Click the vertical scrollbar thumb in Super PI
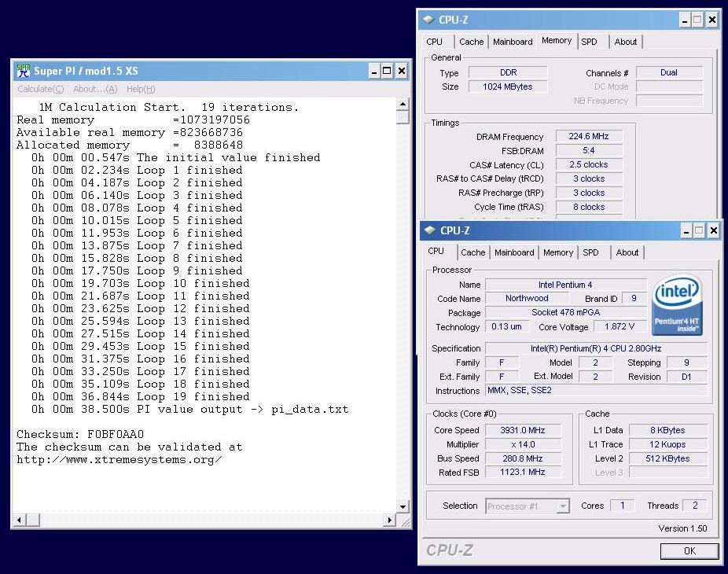Image resolution: width=728 pixels, height=574 pixels. [403, 117]
